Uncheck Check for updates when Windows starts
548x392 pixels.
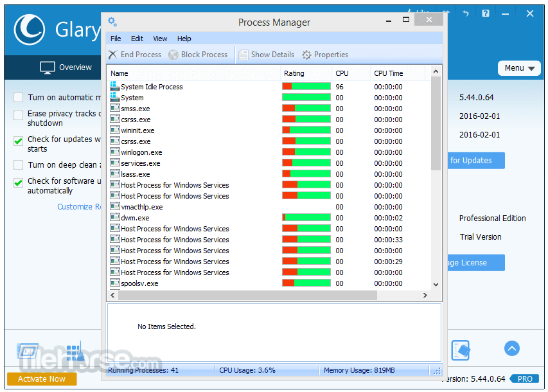pyautogui.click(x=18, y=141)
